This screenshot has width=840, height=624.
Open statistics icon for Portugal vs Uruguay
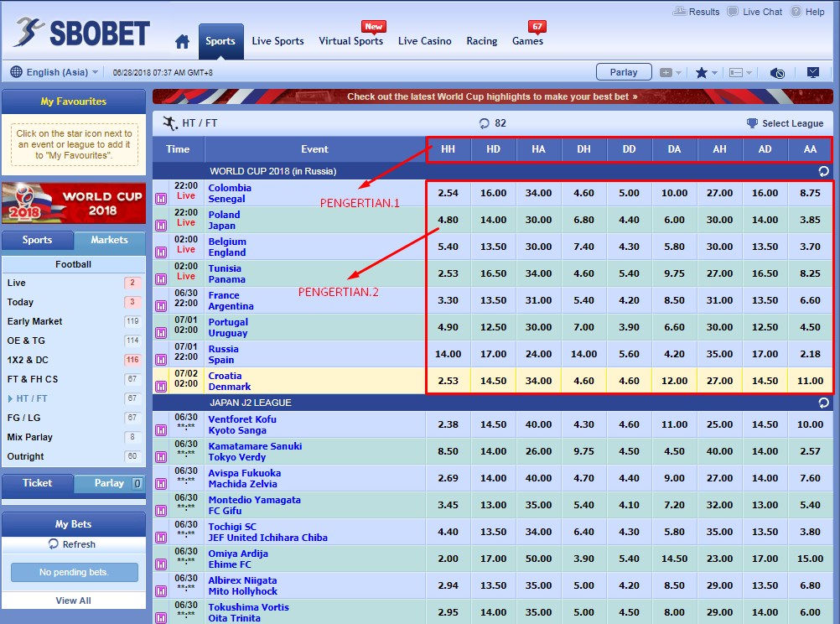[161, 333]
